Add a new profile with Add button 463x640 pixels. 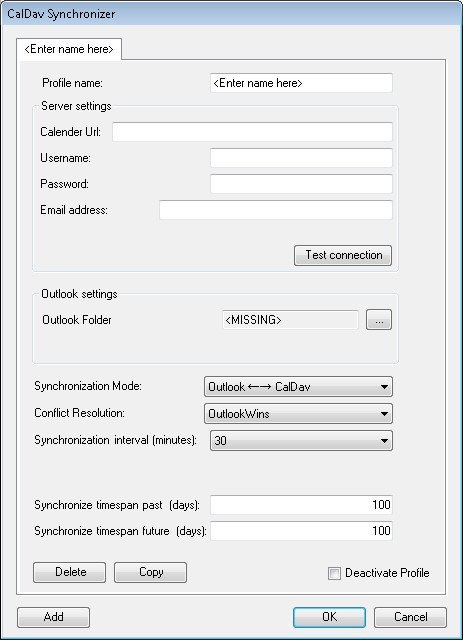point(53,617)
